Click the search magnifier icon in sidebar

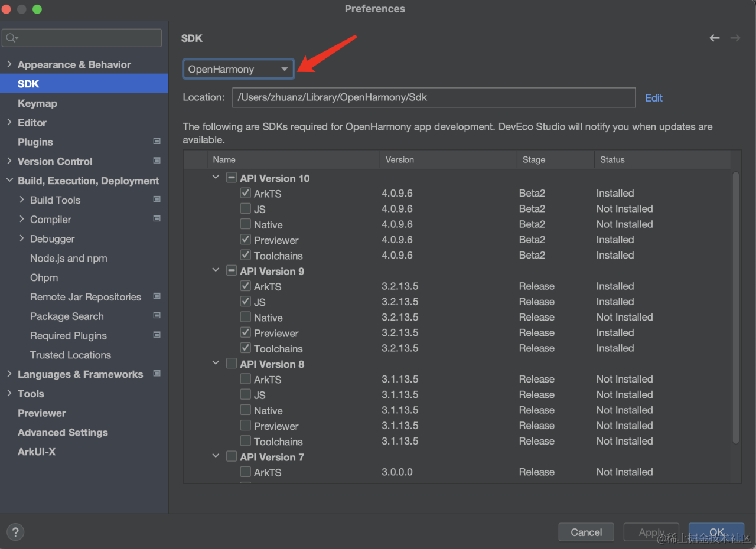(x=11, y=38)
